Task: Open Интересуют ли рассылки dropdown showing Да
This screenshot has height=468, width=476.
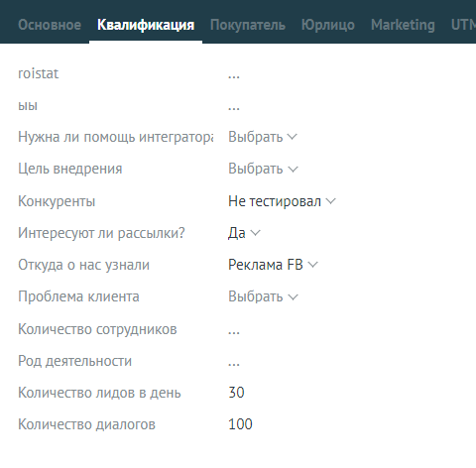Action: pyautogui.click(x=244, y=233)
